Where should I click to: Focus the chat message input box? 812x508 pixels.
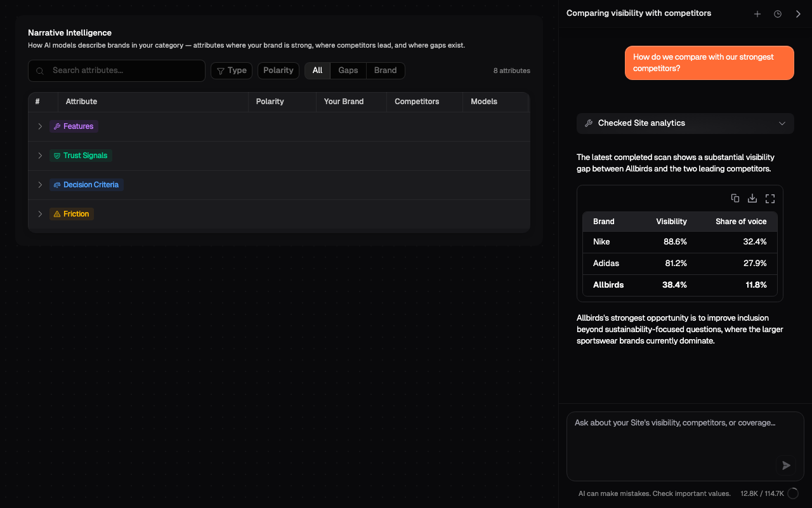(685, 446)
